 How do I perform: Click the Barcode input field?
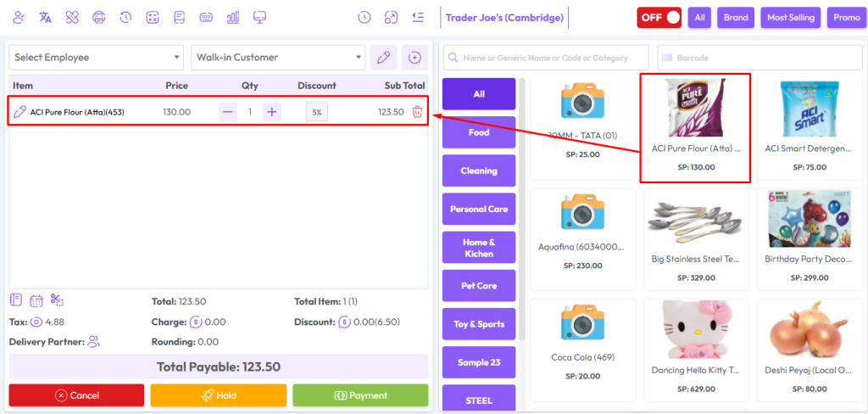click(759, 58)
